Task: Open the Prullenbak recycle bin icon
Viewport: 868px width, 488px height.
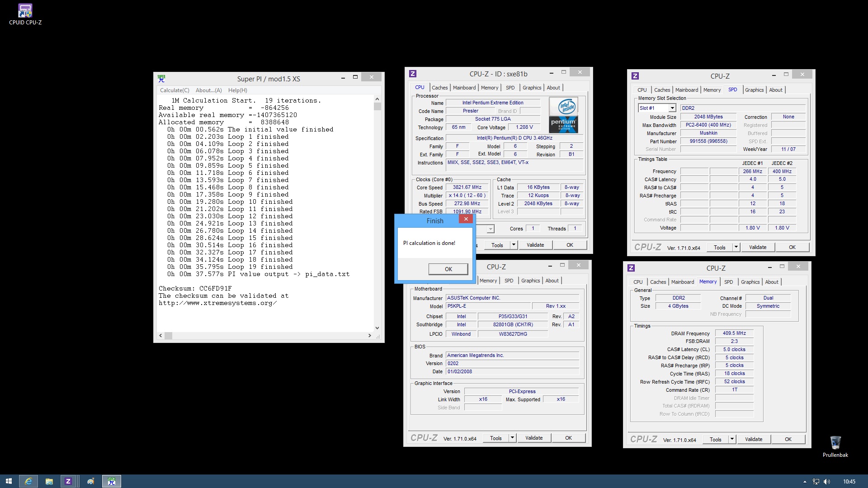Action: 835,447
